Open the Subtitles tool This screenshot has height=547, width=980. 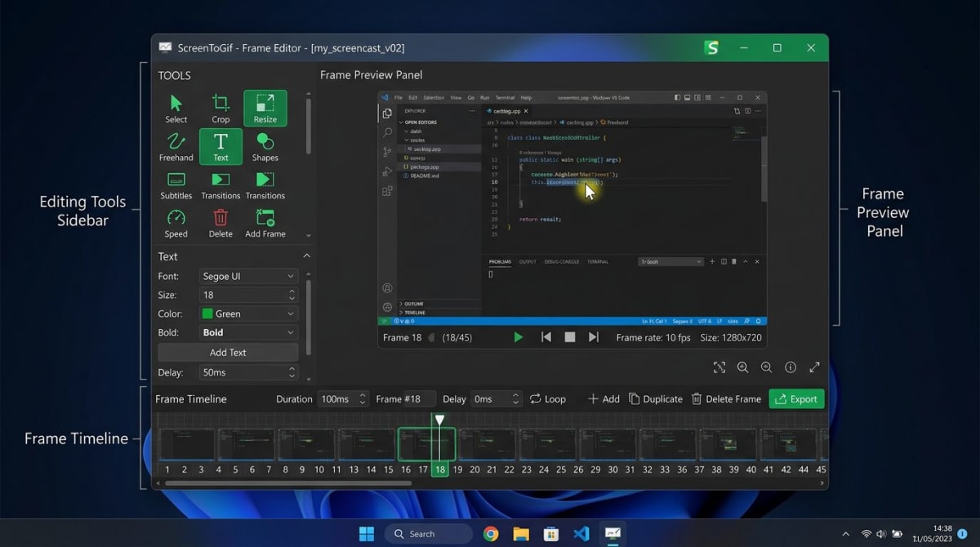coord(176,185)
